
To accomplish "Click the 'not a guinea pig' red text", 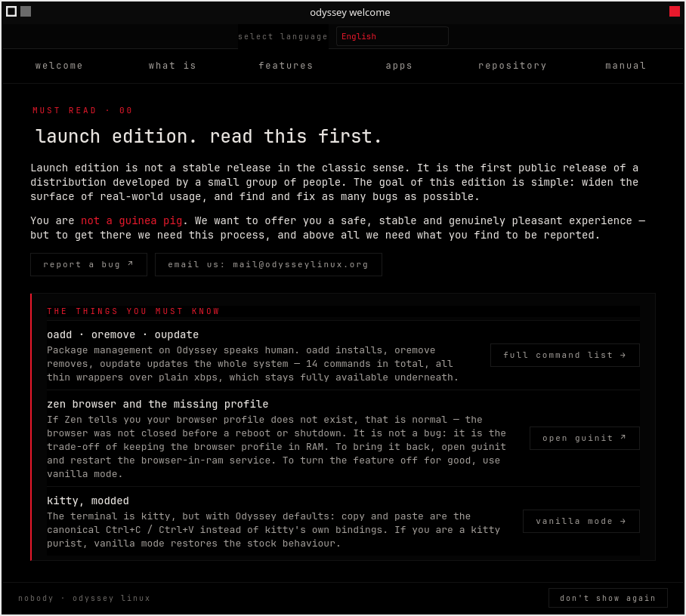I will tap(131, 220).
